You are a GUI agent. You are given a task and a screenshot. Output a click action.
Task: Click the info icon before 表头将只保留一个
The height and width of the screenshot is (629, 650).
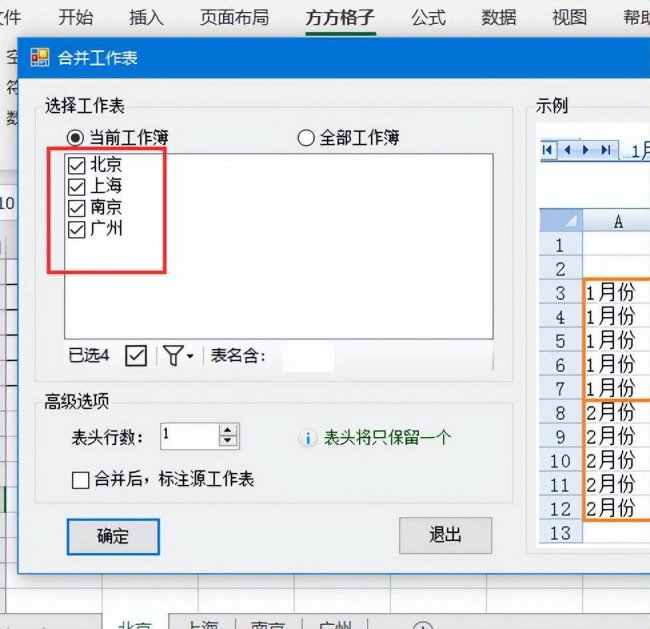(308, 438)
